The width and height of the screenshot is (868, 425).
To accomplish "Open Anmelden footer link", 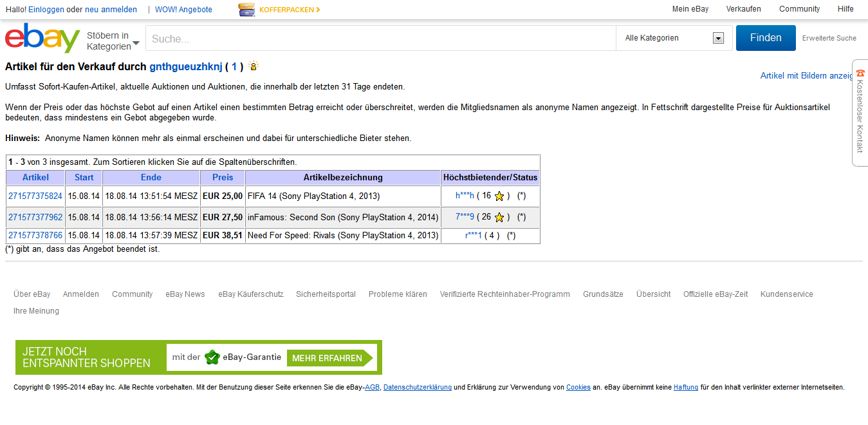I will click(x=81, y=294).
